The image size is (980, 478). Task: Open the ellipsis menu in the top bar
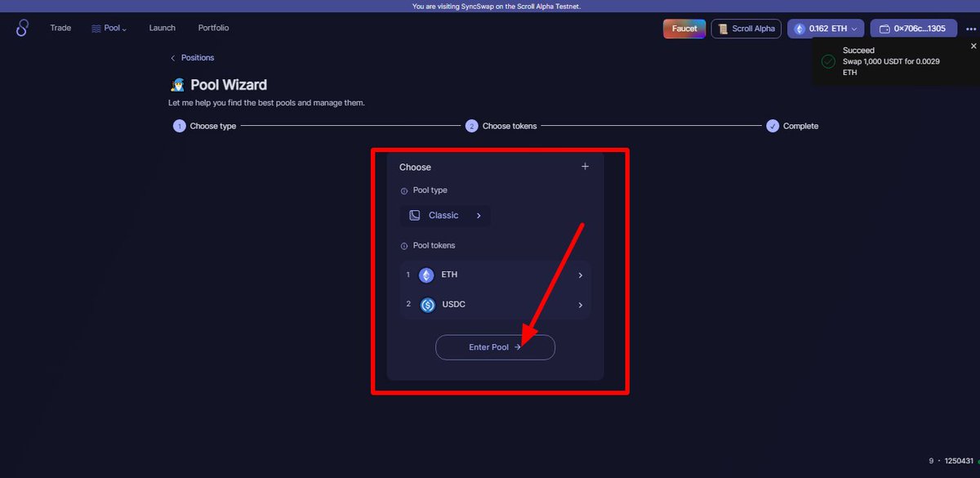click(x=970, y=27)
